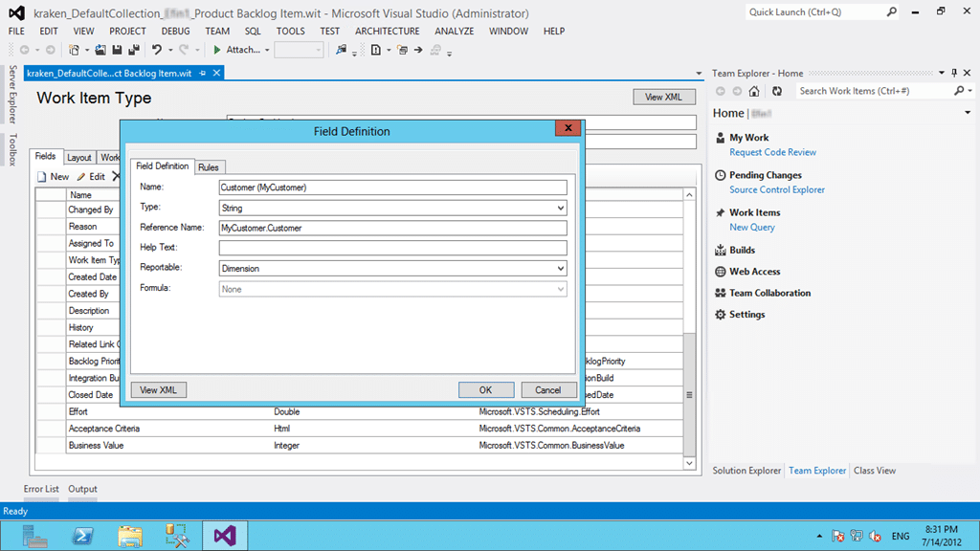
Task: Click the Fields list vertical scrollbar
Action: pyautogui.click(x=689, y=329)
